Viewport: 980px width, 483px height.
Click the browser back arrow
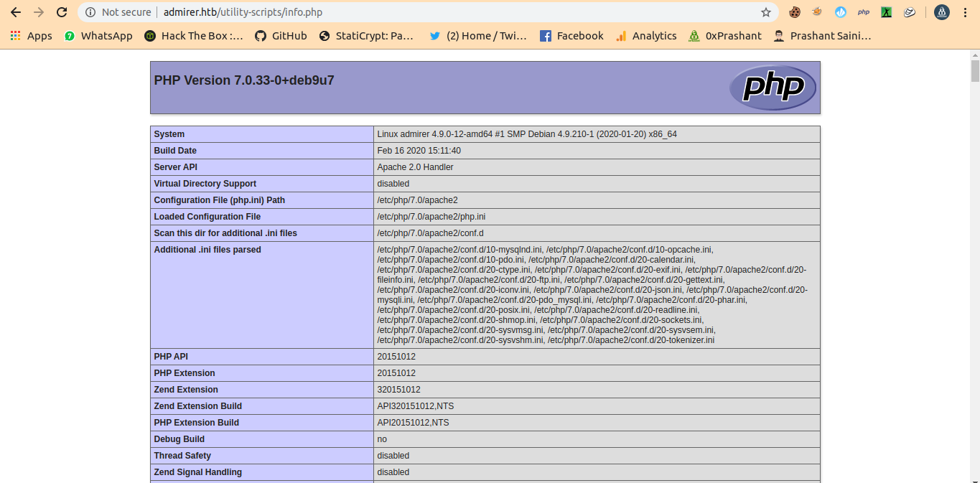[15, 12]
